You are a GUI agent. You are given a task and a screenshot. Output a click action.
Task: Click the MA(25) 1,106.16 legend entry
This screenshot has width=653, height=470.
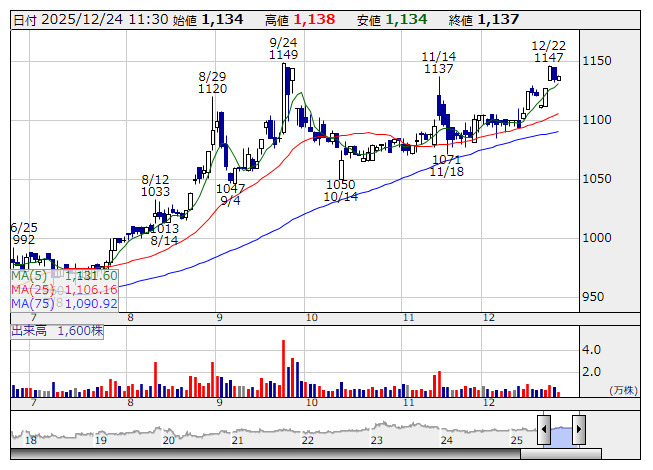[x=65, y=290]
